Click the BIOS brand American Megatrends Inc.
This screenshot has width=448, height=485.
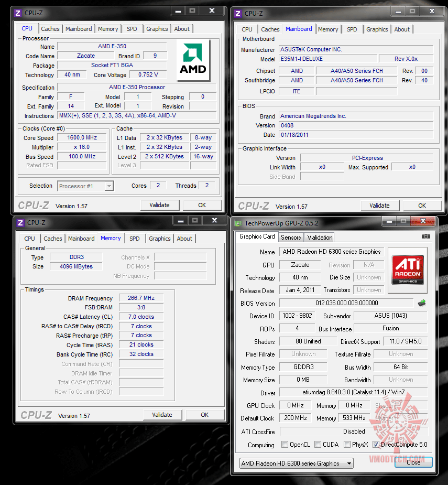pyautogui.click(x=356, y=116)
